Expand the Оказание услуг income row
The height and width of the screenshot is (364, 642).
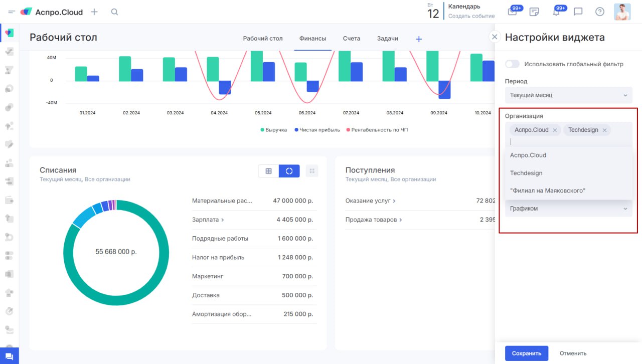point(371,201)
